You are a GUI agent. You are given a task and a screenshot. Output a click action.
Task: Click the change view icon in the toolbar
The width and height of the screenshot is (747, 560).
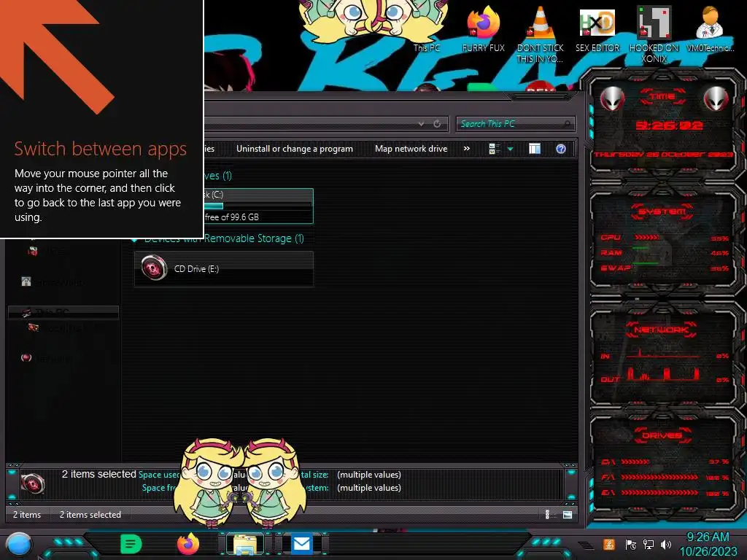click(494, 149)
